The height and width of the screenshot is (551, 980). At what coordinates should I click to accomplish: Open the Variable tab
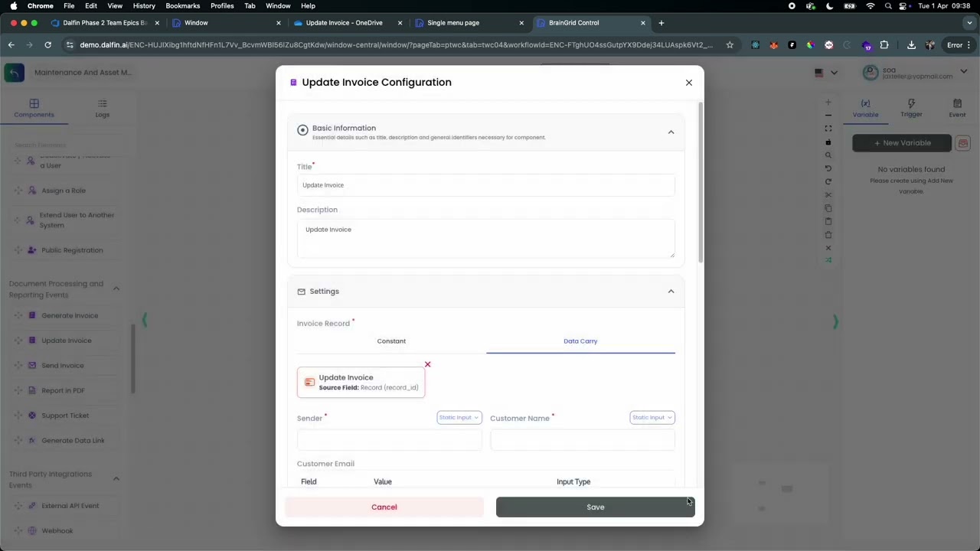point(865,108)
